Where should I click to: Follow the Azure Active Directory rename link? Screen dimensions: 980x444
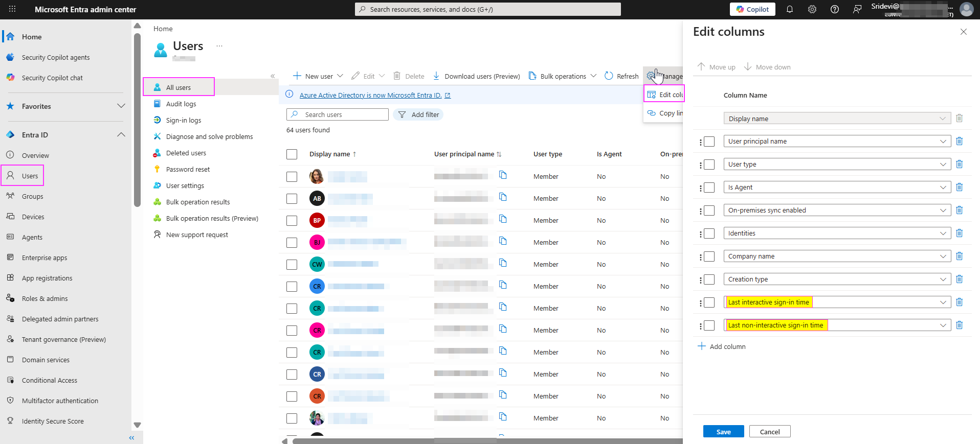point(371,95)
